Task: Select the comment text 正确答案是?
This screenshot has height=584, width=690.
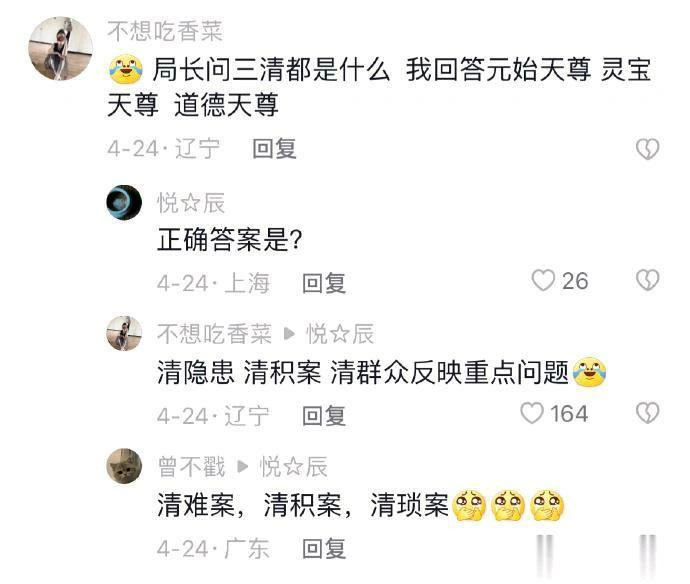Action: coord(230,240)
